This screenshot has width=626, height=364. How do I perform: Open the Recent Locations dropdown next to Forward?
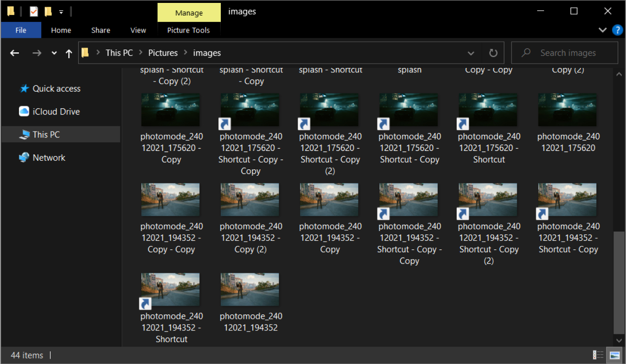(x=53, y=52)
